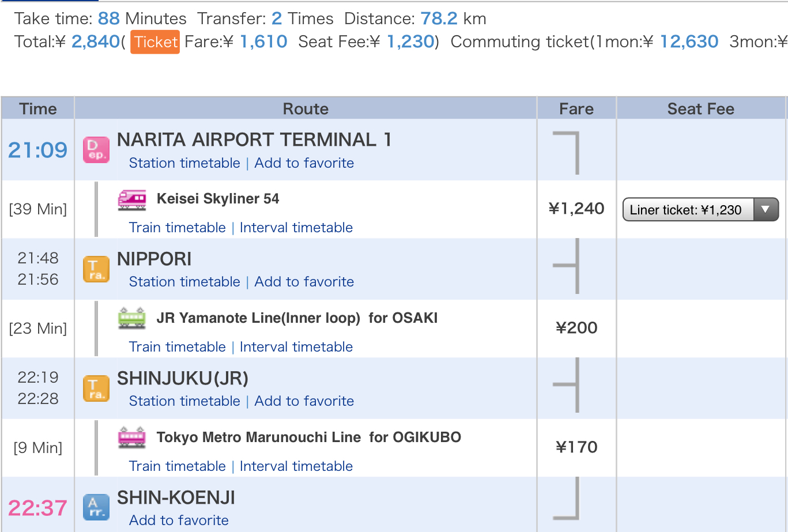Open Interval timetable for Keisei Skyliner
This screenshot has height=532, width=788.
[296, 228]
